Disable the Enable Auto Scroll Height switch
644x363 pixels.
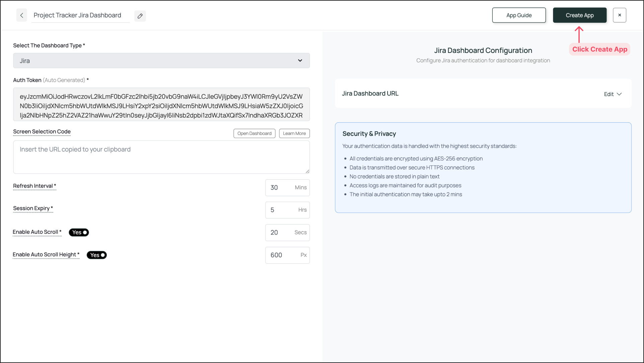96,255
